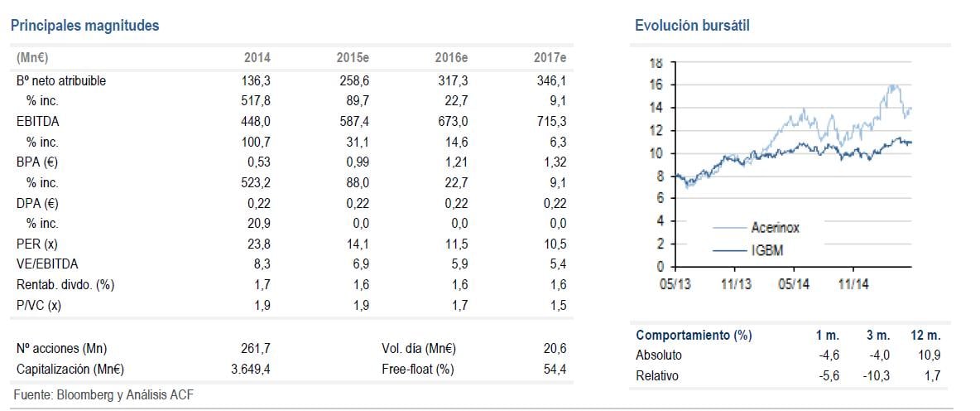980x411 pixels.
Task: Select the 'Rentab. divdo. (%)' row label
Action: click(x=65, y=284)
